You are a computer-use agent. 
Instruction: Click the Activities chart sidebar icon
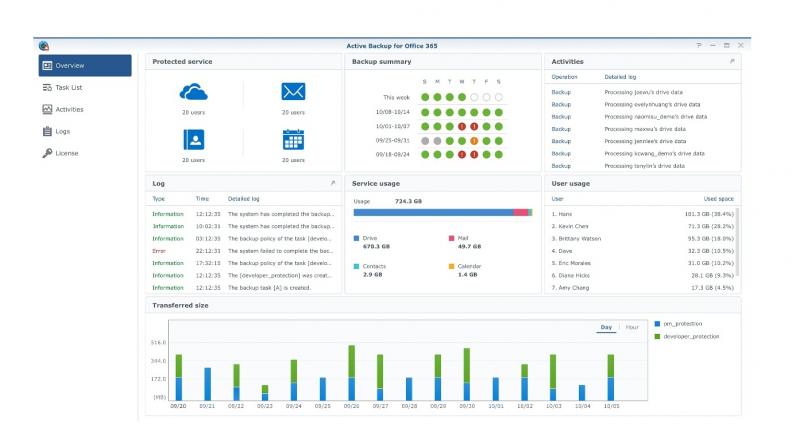point(47,109)
